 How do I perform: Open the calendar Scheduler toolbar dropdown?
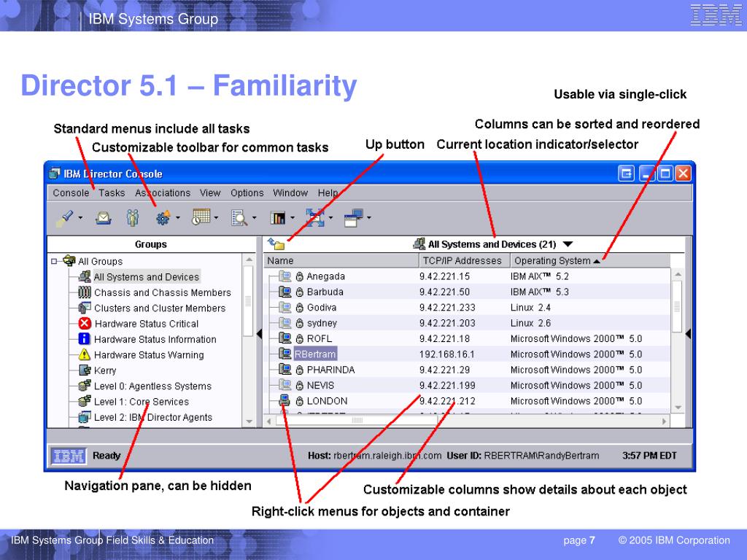pos(216,218)
